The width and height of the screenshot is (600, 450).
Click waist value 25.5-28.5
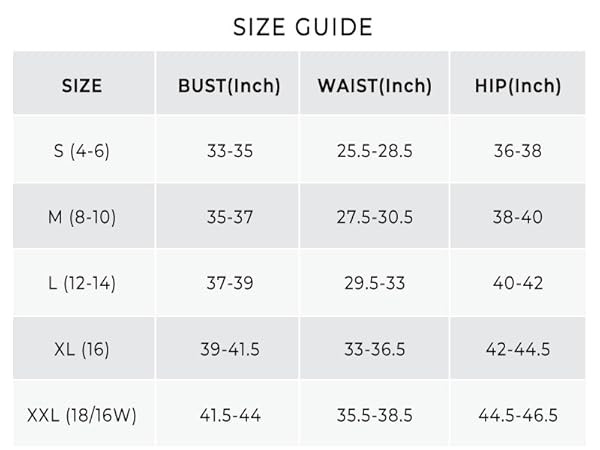coord(375,151)
